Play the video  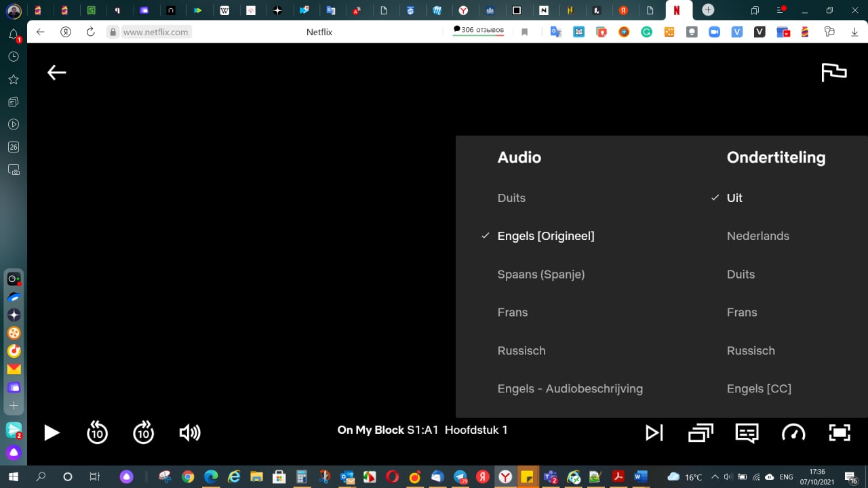tap(52, 432)
